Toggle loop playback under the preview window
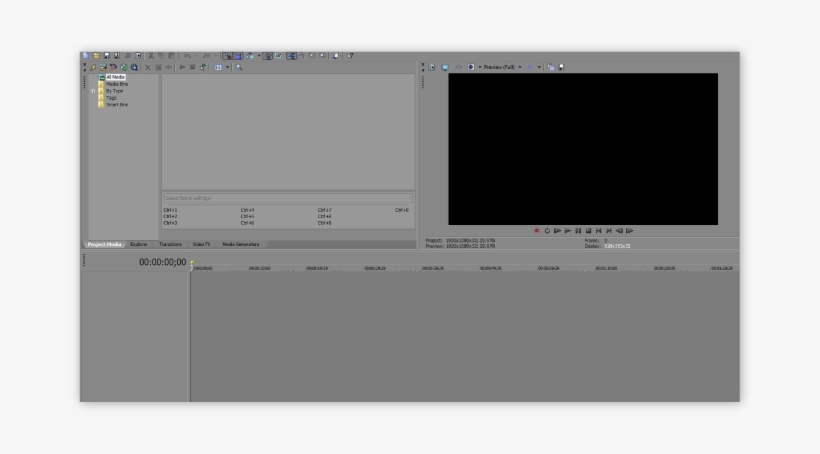The height and width of the screenshot is (454, 820). pos(547,231)
